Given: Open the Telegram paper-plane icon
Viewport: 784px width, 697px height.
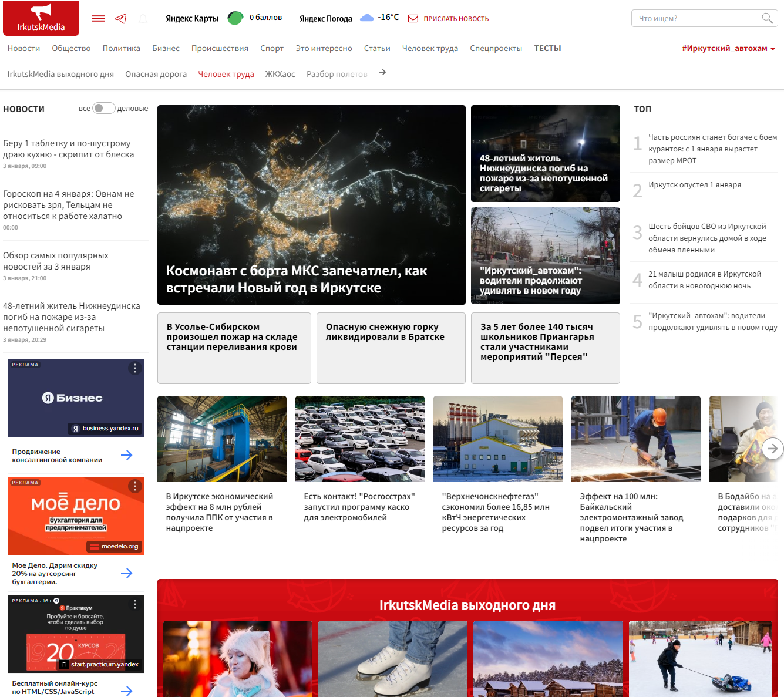Looking at the screenshot, I should (120, 19).
